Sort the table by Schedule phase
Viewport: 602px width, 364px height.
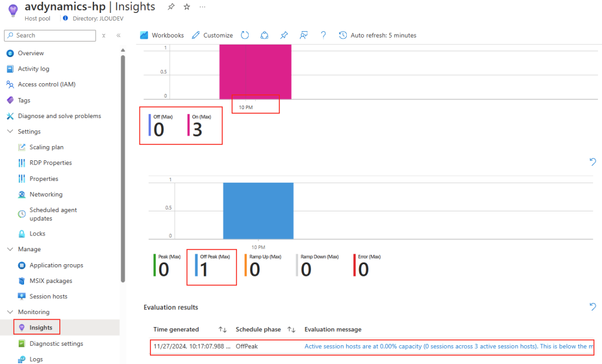[292, 329]
